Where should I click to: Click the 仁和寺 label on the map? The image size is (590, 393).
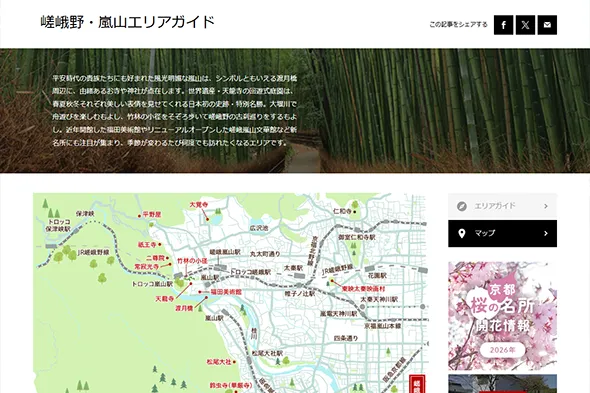tap(342, 212)
